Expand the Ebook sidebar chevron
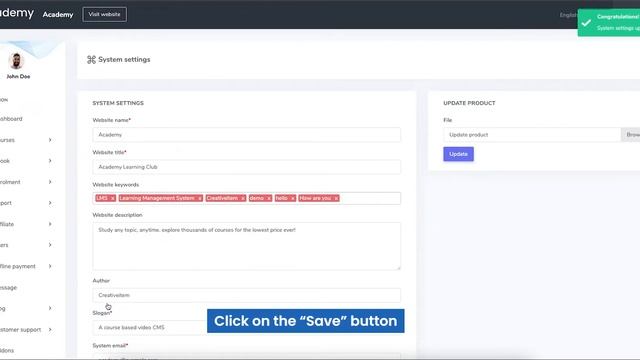 50,161
